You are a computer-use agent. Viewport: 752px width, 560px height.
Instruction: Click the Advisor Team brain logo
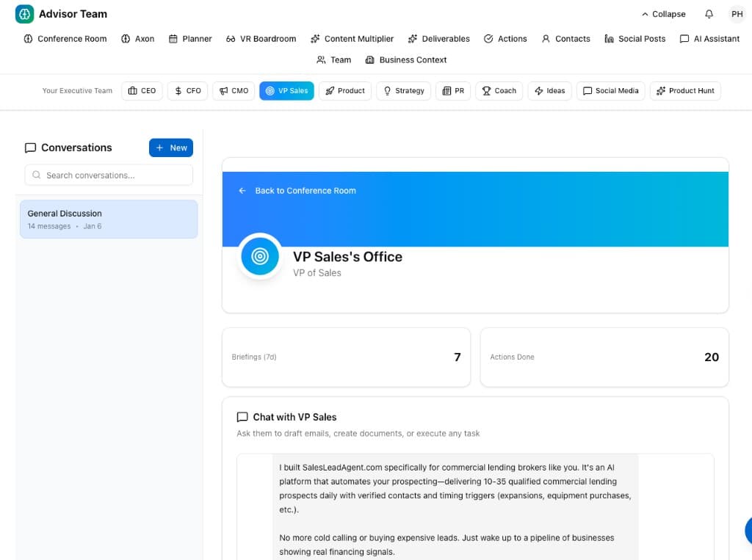[24, 14]
